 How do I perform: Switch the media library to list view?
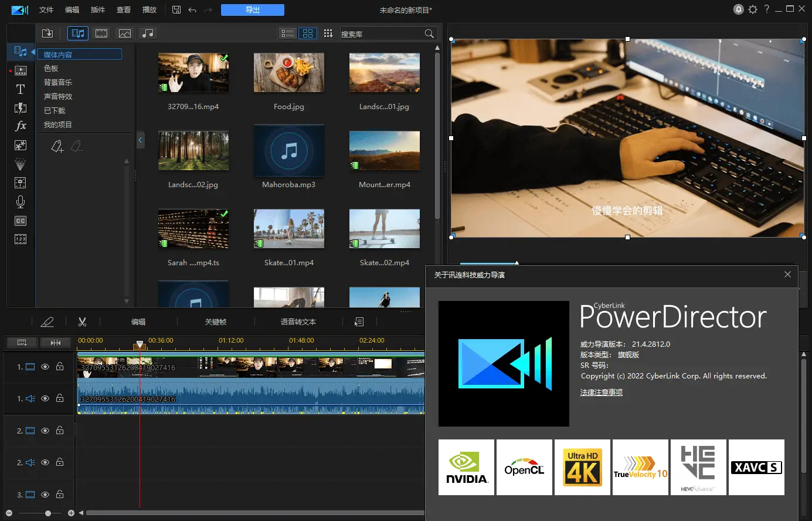point(287,33)
